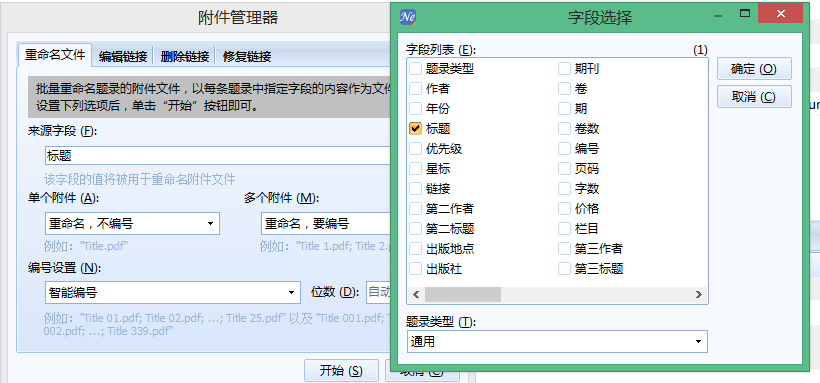The image size is (820, 383).
Task: Enable the 出版地点 checkbox
Action: [415, 249]
